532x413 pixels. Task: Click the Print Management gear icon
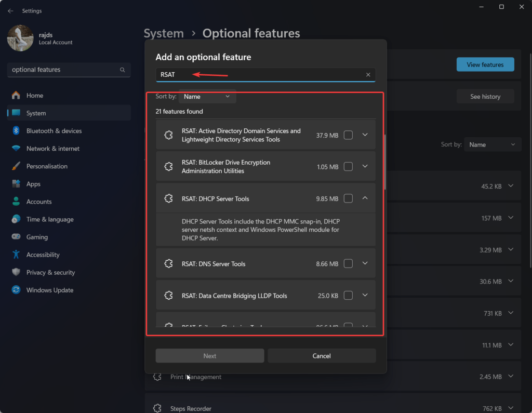(157, 377)
